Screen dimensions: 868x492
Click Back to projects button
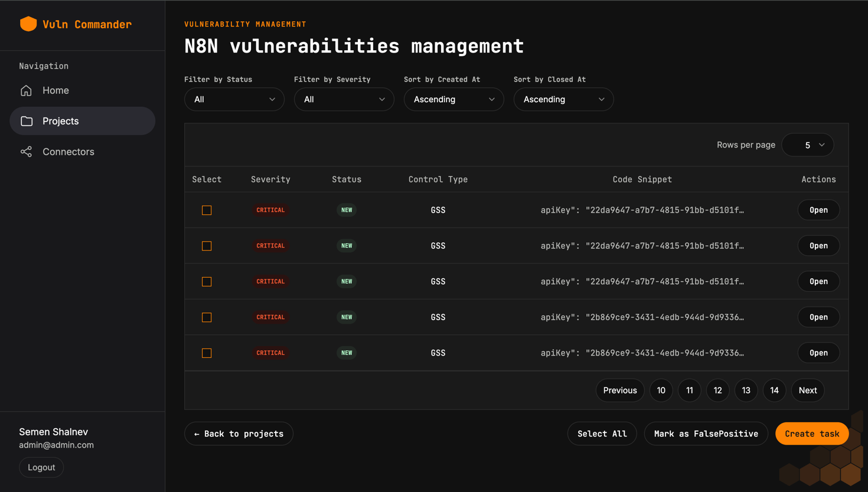[x=239, y=434]
